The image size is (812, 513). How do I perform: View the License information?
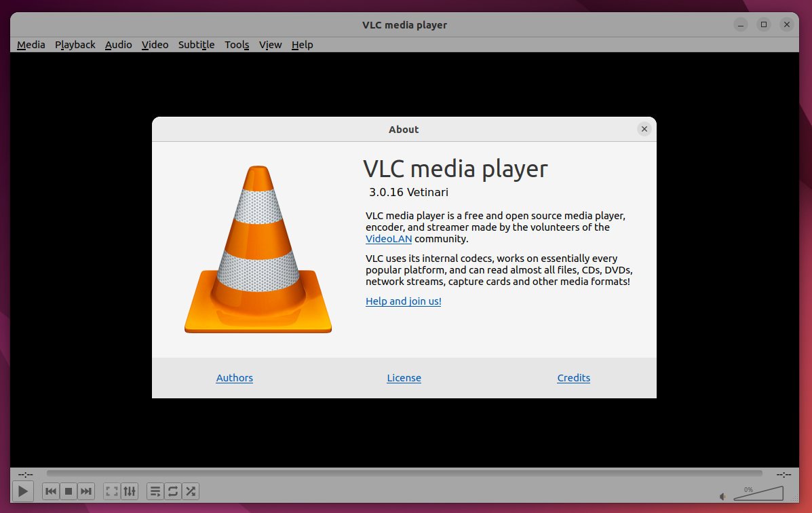tap(404, 378)
